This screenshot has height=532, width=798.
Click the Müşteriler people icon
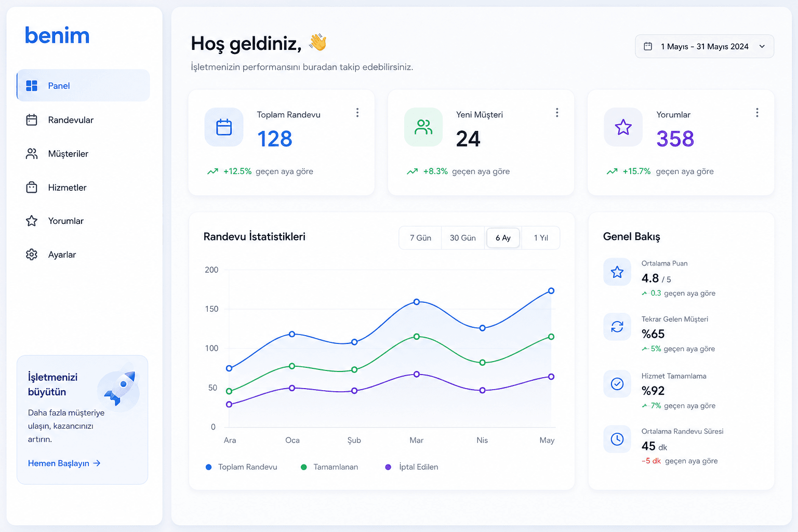[32, 154]
